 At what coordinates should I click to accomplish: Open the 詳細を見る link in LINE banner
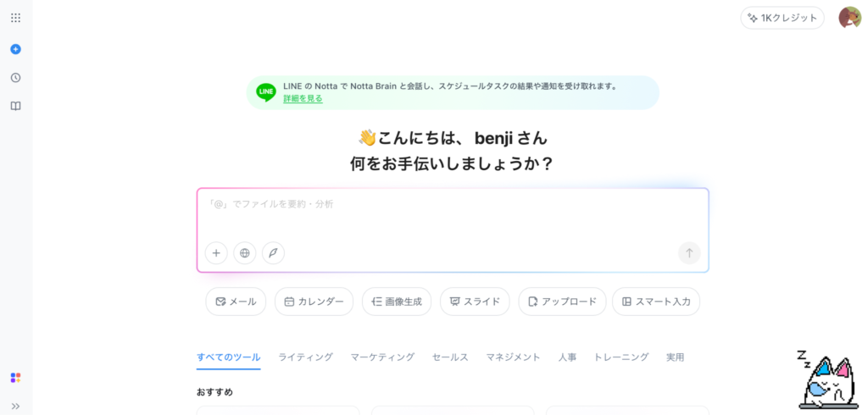pos(303,98)
